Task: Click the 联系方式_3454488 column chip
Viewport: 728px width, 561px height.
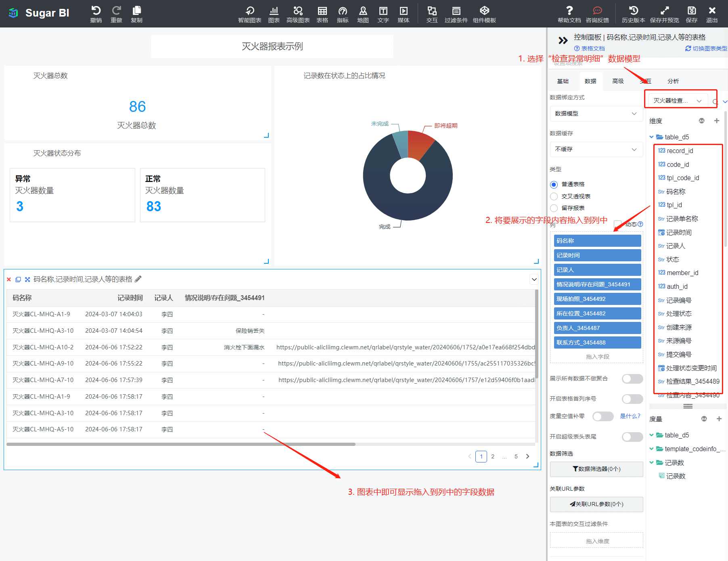Action: tap(597, 342)
